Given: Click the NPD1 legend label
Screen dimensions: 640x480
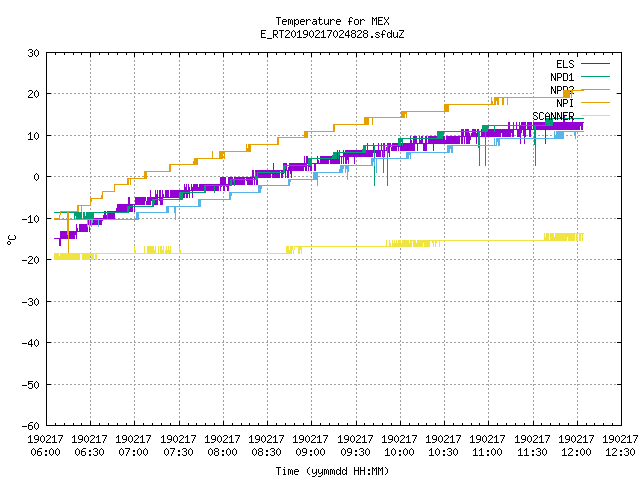Looking at the screenshot, I should tap(562, 77).
